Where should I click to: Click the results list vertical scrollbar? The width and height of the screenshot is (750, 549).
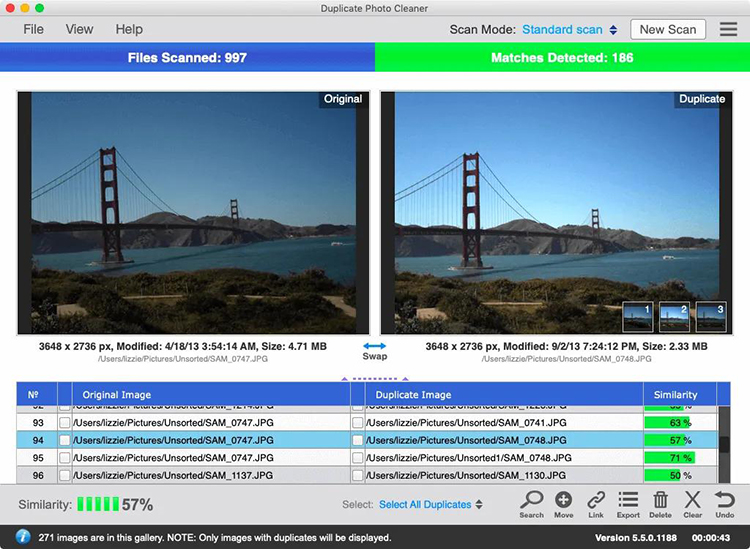pos(724,445)
